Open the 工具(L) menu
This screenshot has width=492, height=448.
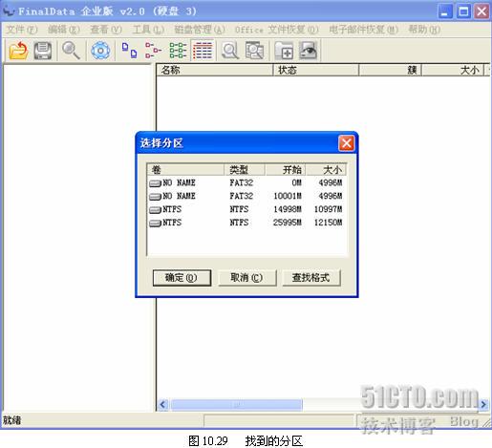click(x=148, y=30)
